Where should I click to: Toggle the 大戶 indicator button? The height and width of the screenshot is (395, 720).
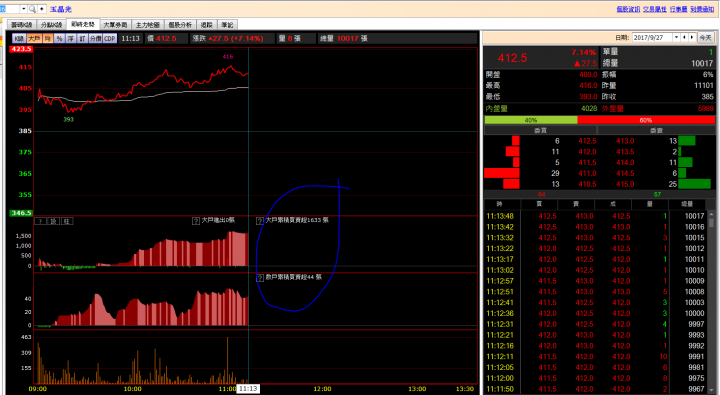coord(34,39)
